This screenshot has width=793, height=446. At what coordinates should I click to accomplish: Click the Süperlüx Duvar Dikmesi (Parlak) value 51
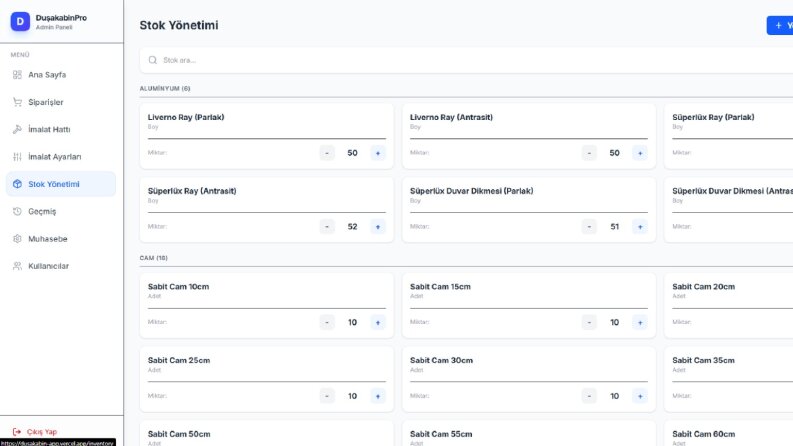tap(614, 227)
